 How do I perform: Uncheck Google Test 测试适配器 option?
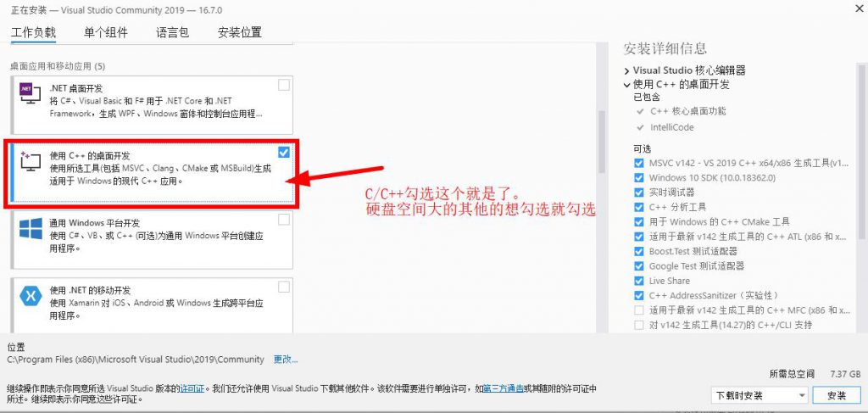(639, 265)
